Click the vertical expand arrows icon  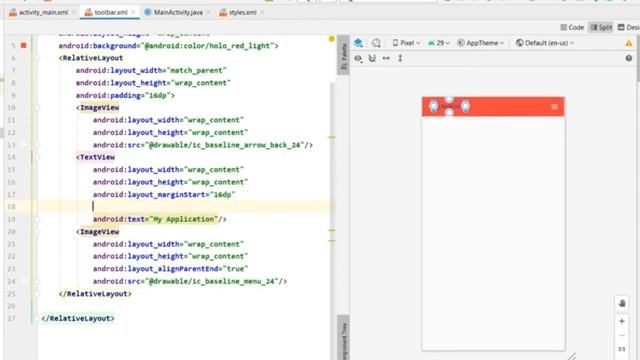(400, 58)
